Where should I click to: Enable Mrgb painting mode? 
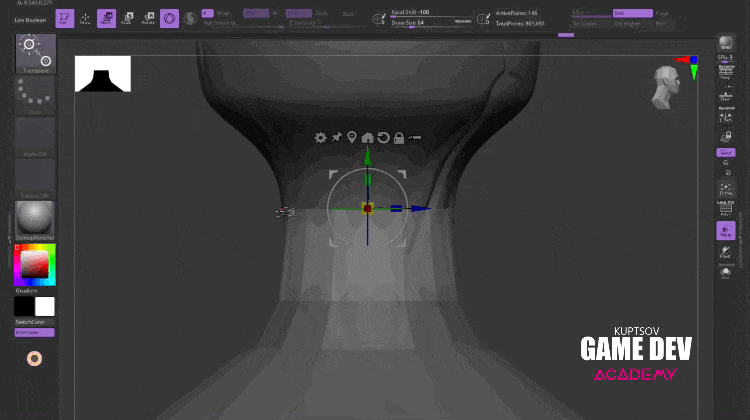pos(223,13)
